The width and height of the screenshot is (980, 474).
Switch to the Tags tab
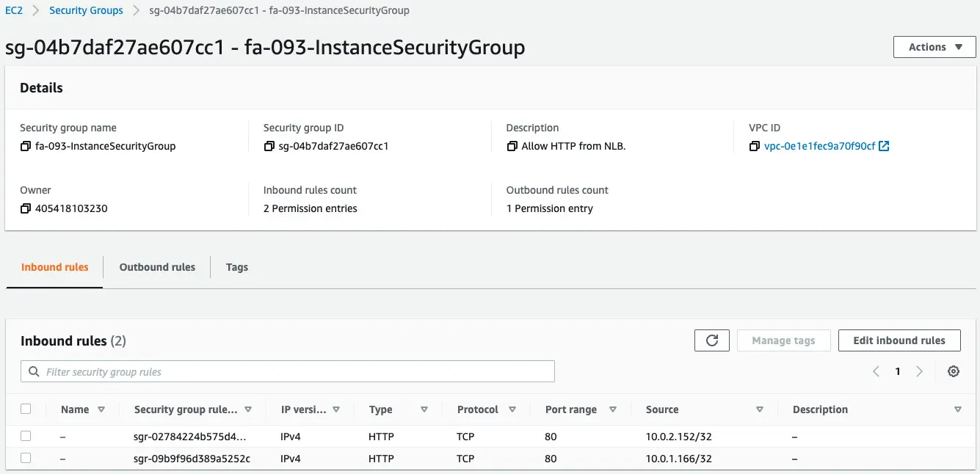point(236,267)
